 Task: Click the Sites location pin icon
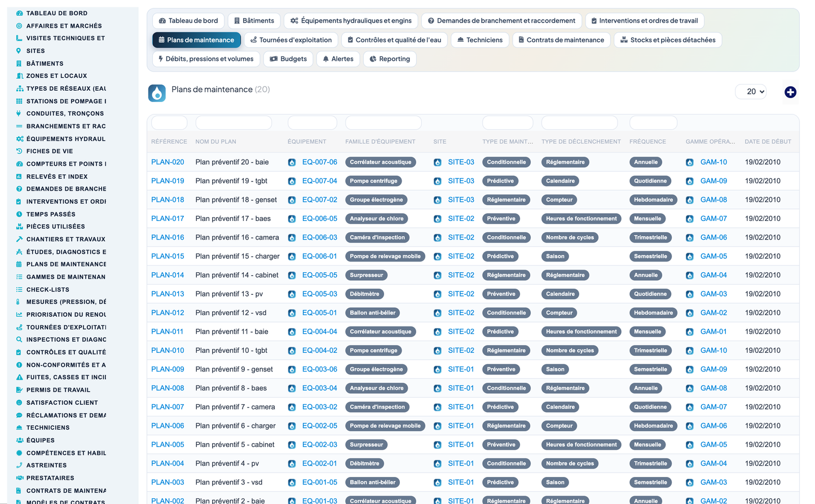tap(19, 51)
